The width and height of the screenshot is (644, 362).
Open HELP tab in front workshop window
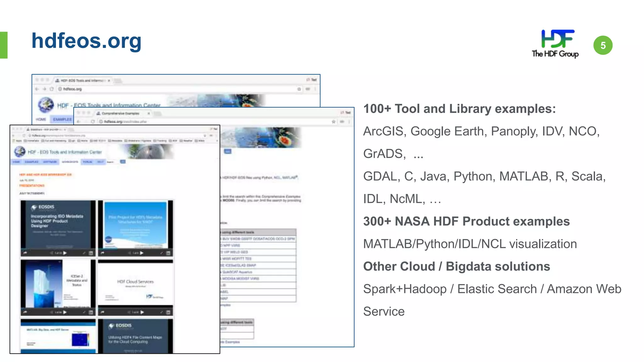(x=100, y=162)
